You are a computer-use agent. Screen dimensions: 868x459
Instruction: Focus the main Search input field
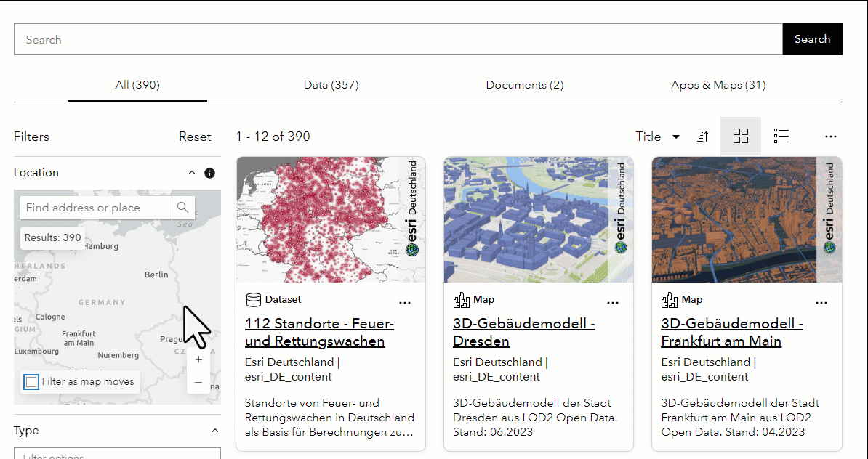[398, 39]
